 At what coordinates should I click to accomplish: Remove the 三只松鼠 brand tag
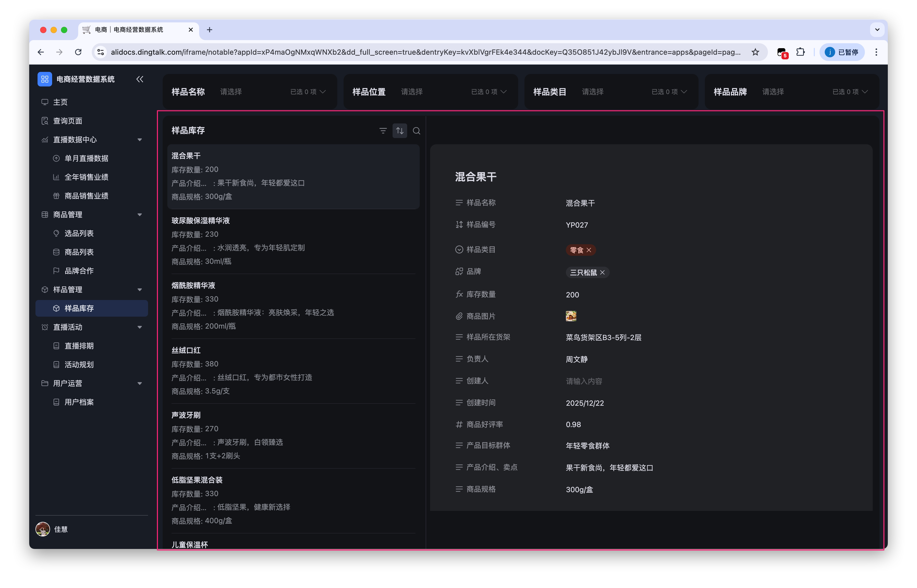pyautogui.click(x=603, y=272)
